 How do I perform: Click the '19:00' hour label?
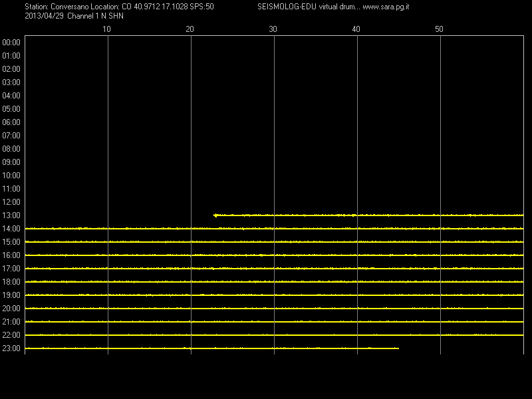coord(11,295)
